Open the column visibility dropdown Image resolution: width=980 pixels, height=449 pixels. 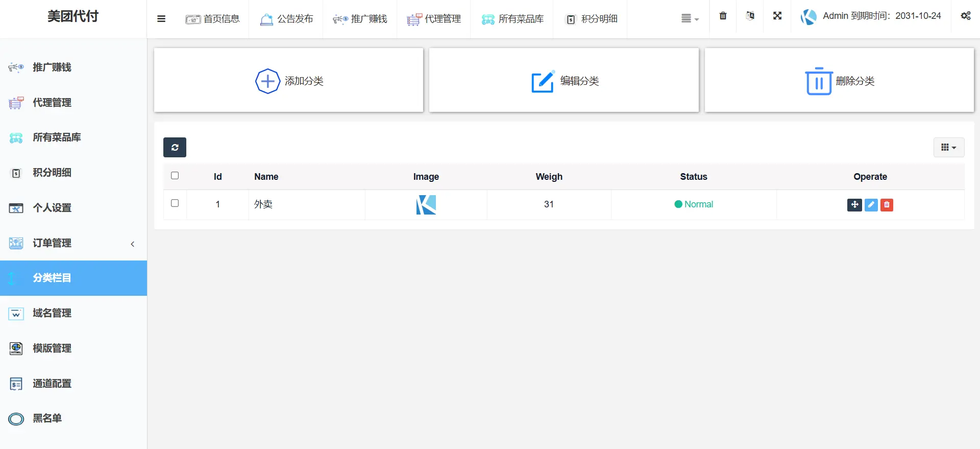click(x=949, y=147)
